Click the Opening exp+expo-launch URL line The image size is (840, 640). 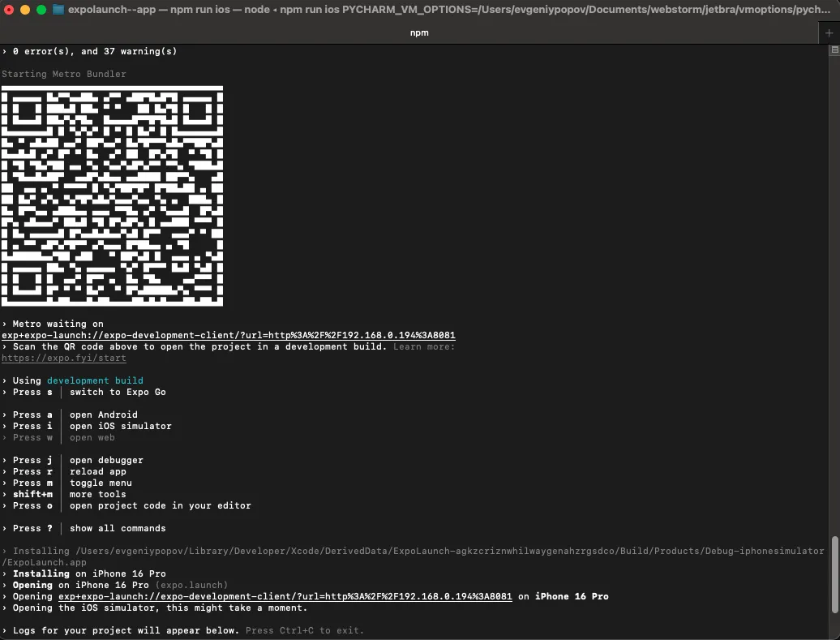[285, 596]
